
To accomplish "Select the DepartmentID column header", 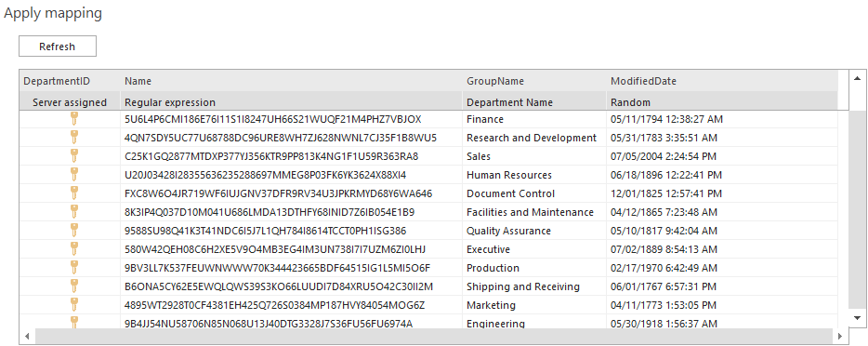I will pyautogui.click(x=70, y=81).
